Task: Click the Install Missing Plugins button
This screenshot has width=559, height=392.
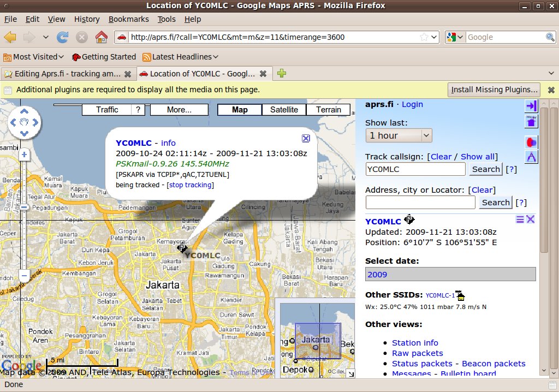Action: pos(493,90)
